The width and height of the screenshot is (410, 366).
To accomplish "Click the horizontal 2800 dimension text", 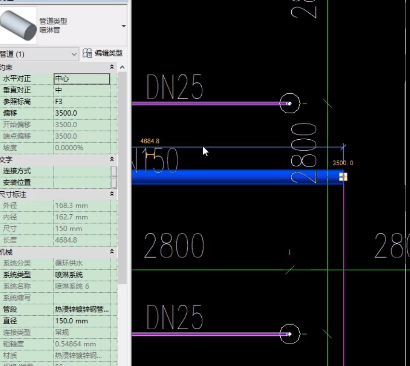I will click(174, 246).
